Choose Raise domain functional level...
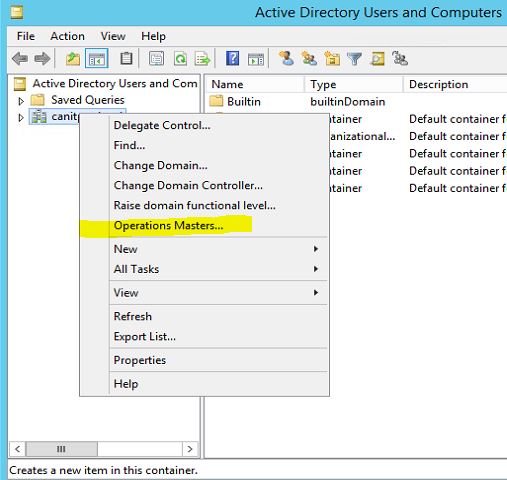This screenshot has height=480, width=507. point(204,205)
